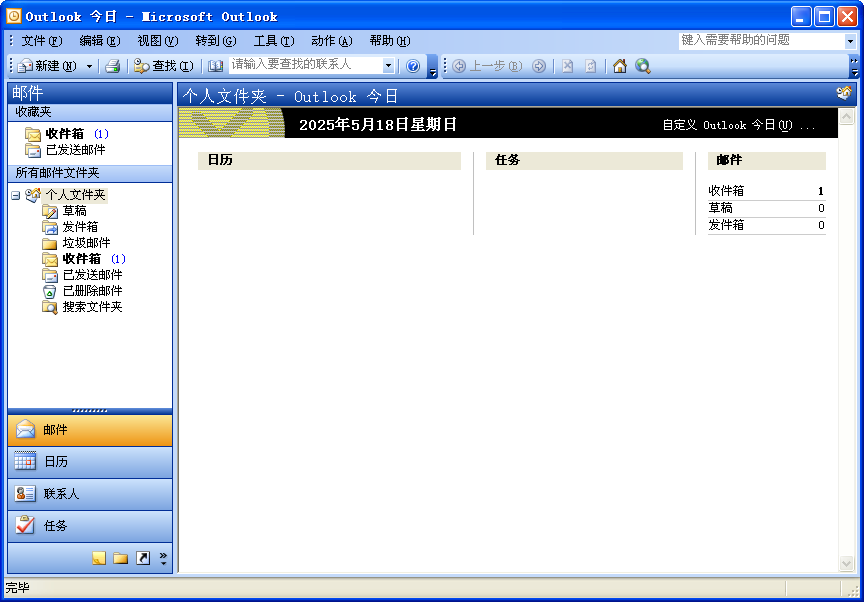
Task: Click the refresh page icon
Action: [x=591, y=66]
